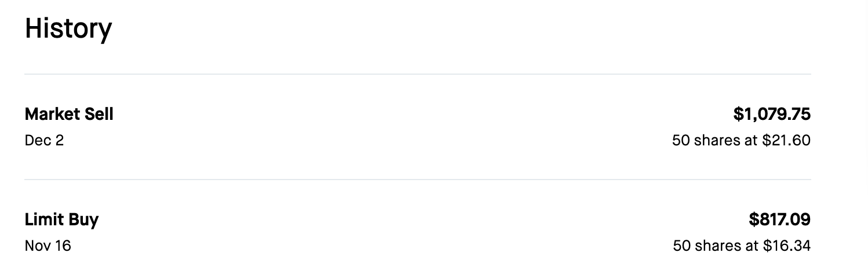The image size is (868, 278).
Task: Click the divider line beneath History heading
Action: point(417,74)
